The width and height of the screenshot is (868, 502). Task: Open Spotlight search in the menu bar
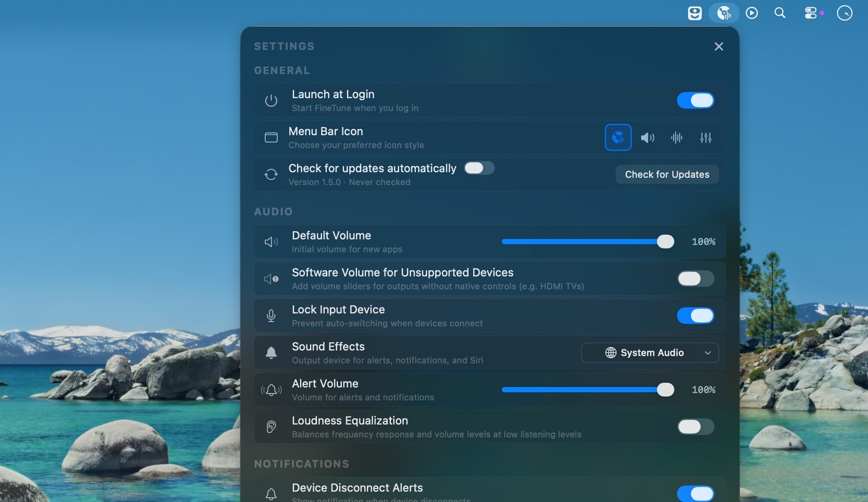pyautogui.click(x=780, y=13)
